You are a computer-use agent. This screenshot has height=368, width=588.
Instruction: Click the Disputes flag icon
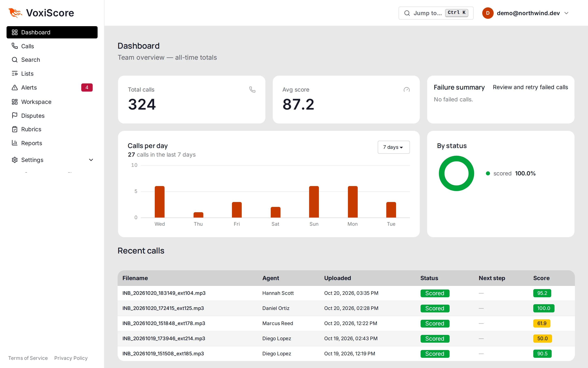pos(14,115)
